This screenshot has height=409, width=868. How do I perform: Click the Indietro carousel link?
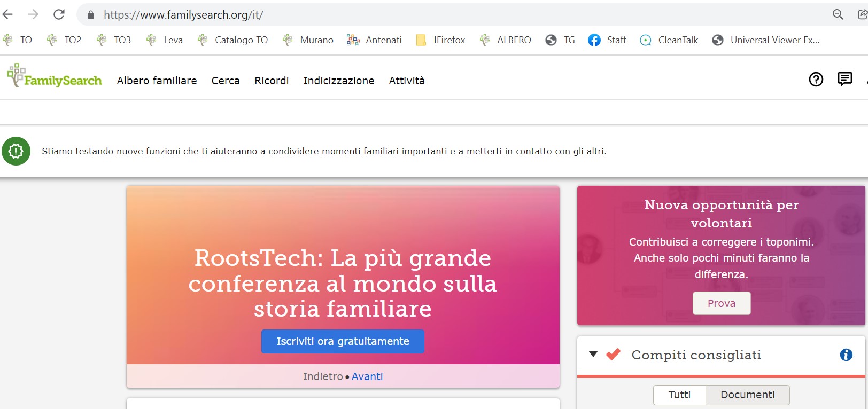pos(323,376)
